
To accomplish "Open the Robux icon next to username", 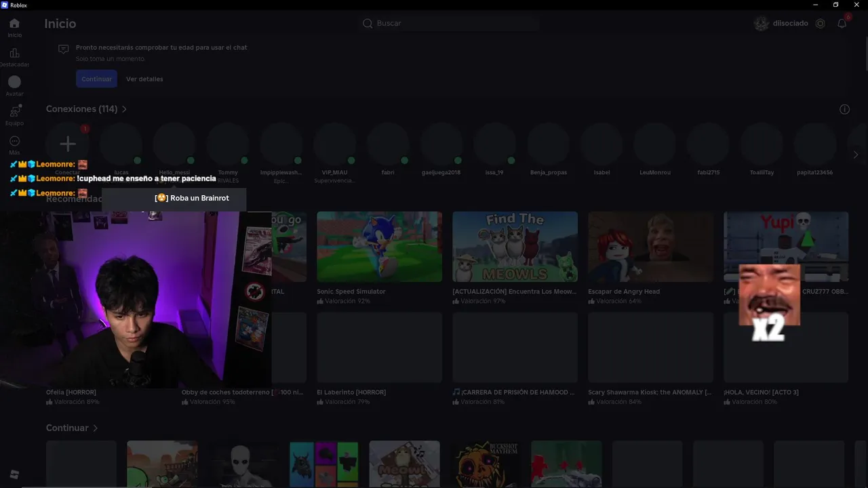I will [821, 23].
